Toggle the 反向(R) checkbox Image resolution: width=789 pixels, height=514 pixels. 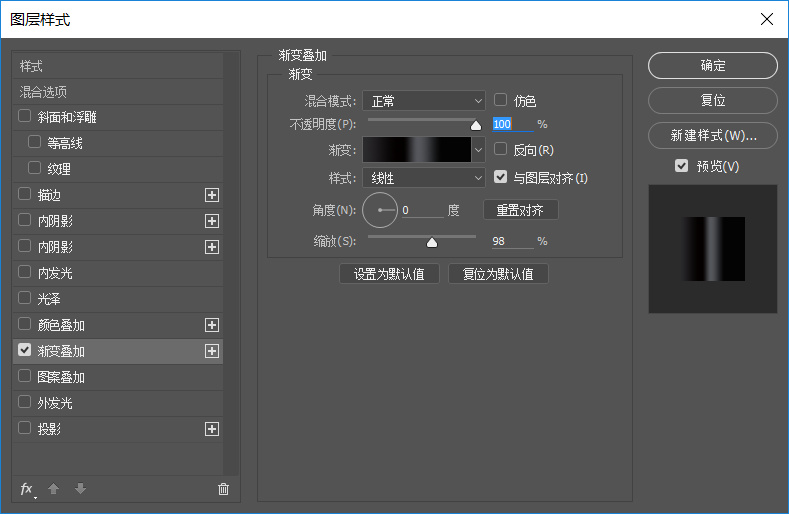501,149
